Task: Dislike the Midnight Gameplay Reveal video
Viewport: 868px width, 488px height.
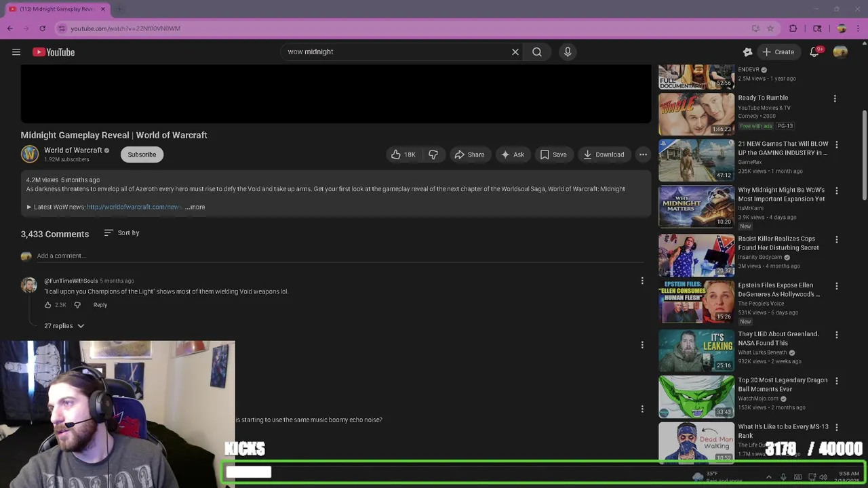Action: coord(433,155)
